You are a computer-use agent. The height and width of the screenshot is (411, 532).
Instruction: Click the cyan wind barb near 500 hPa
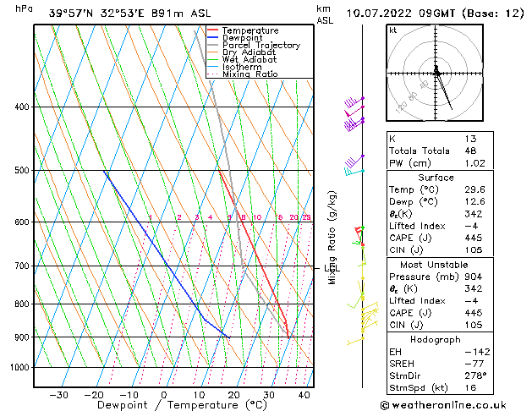pos(354,172)
